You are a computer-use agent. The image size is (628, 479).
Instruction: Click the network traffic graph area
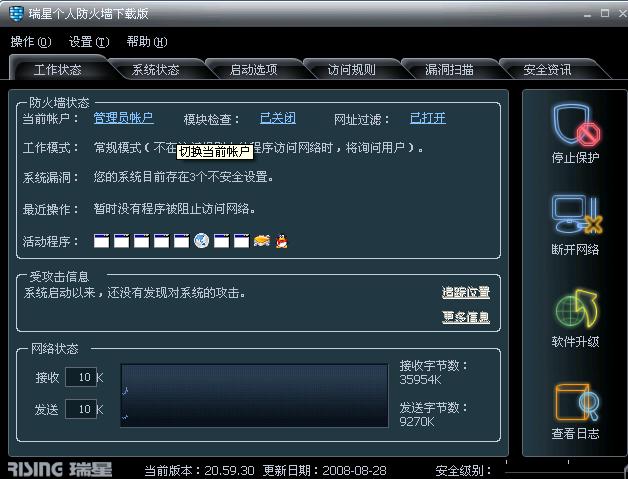(254, 395)
